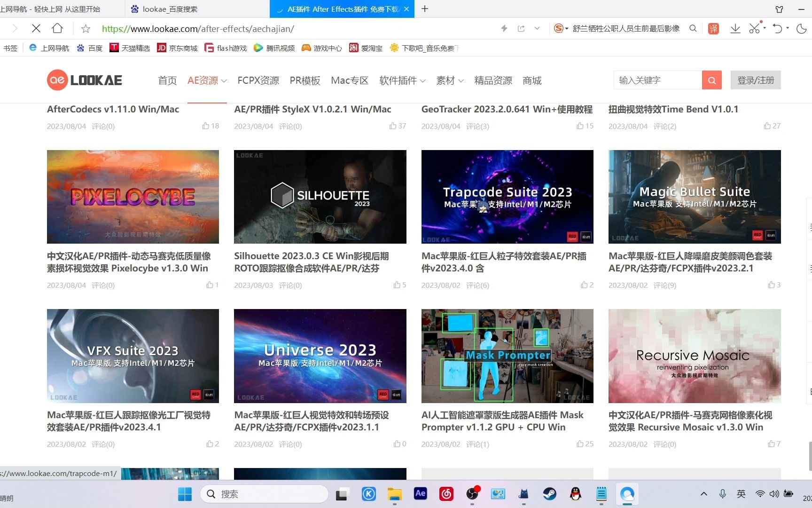Open 精品资源 navigation item

[x=493, y=80]
